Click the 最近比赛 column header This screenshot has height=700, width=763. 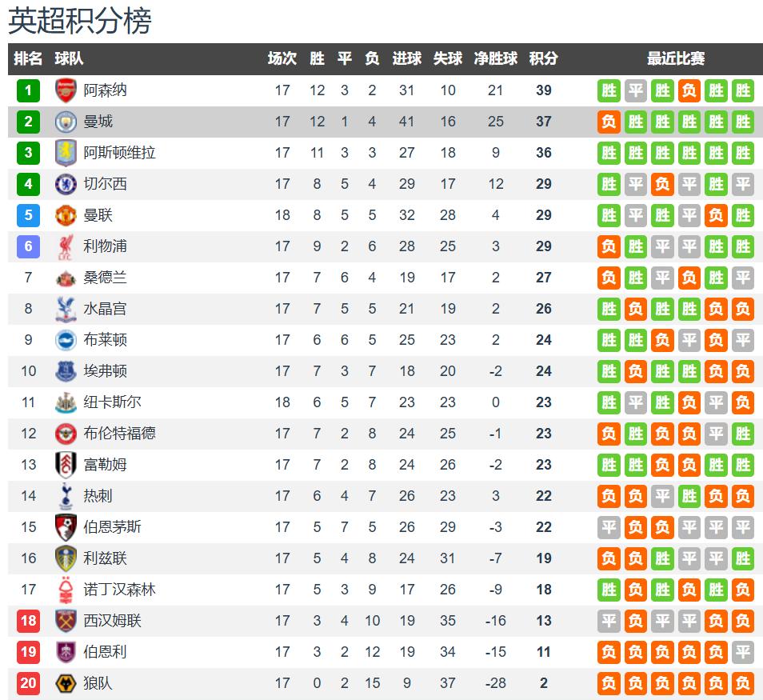click(676, 58)
